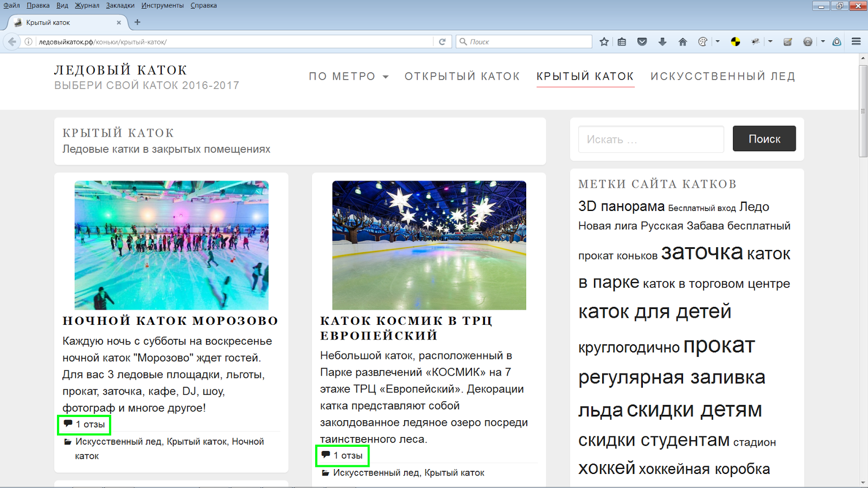The width and height of the screenshot is (868, 488).
Task: Click the browser back arrow button
Action: 12,42
